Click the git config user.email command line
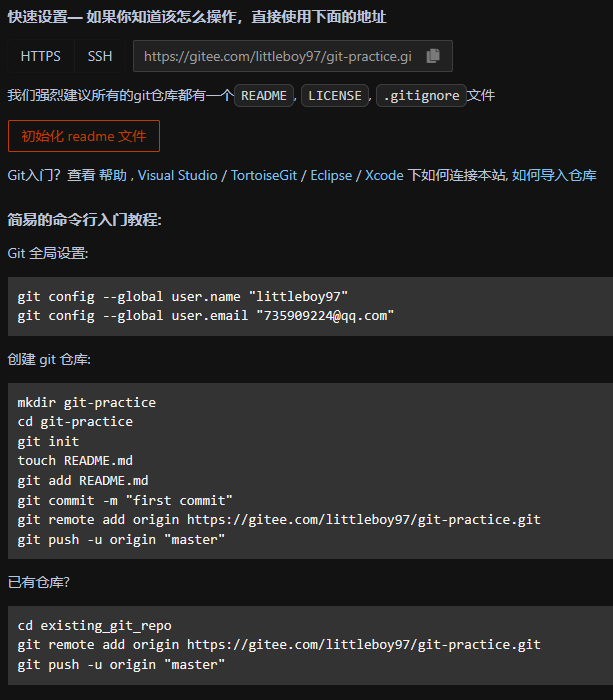The height and width of the screenshot is (700, 613). pos(206,316)
